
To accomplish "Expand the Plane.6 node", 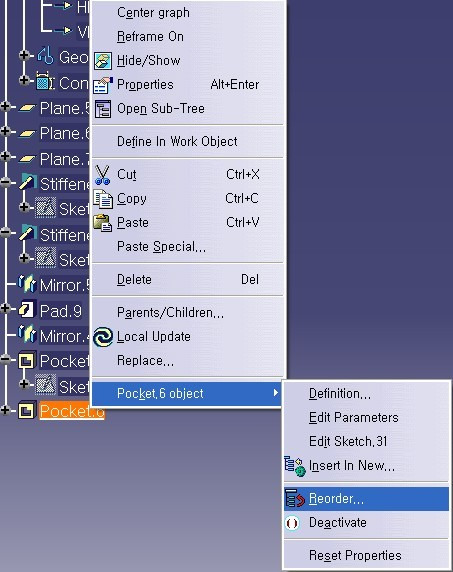I will pos(5,131).
